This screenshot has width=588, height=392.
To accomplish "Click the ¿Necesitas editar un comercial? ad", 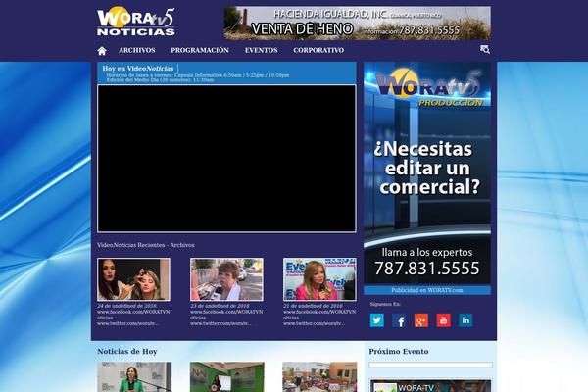I will 427,173.
